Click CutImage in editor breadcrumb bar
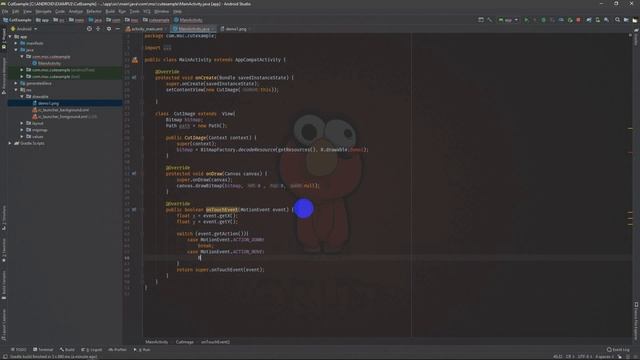This screenshot has width=640, height=360. [x=184, y=342]
